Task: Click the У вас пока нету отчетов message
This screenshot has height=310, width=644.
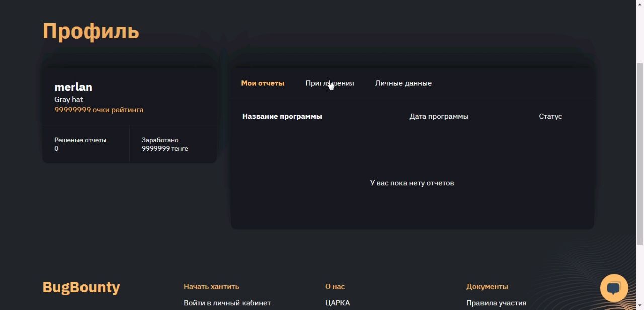Action: pos(412,183)
